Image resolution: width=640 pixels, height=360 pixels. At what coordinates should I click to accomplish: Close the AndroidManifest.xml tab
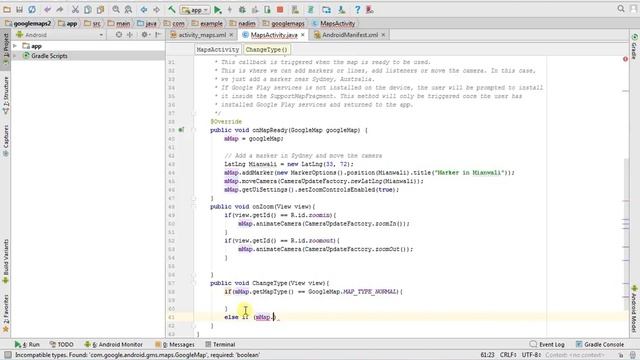point(383,35)
